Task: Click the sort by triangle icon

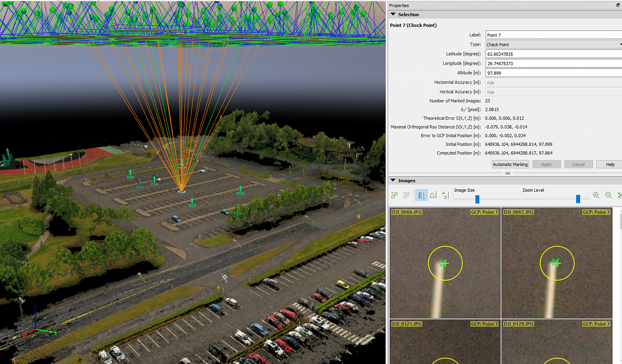Action: pyautogui.click(x=433, y=195)
